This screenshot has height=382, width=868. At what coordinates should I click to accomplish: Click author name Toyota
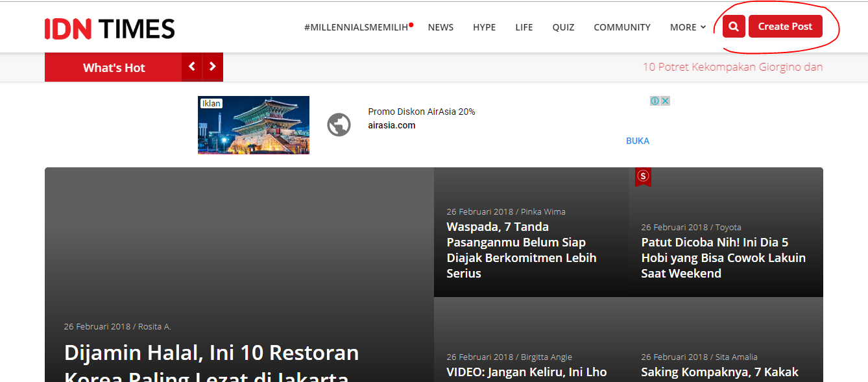click(728, 227)
